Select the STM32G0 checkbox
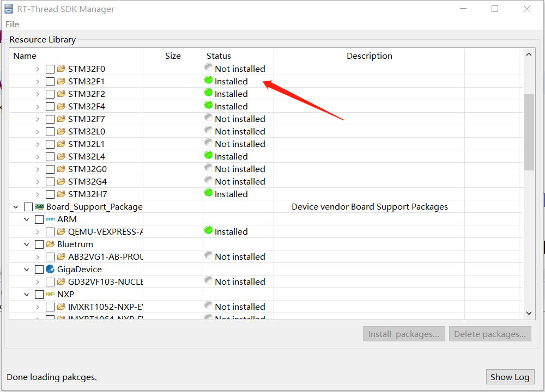This screenshot has height=392, width=545. tap(50, 169)
